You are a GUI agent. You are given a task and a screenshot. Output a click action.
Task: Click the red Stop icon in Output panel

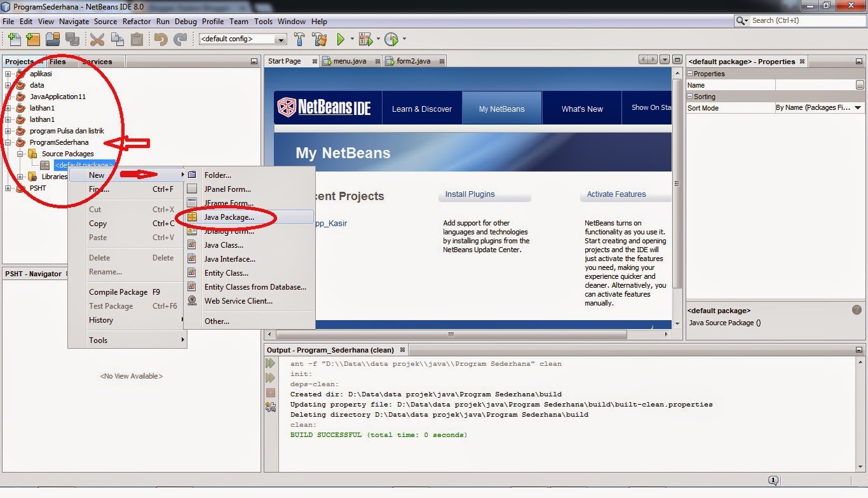pos(271,393)
